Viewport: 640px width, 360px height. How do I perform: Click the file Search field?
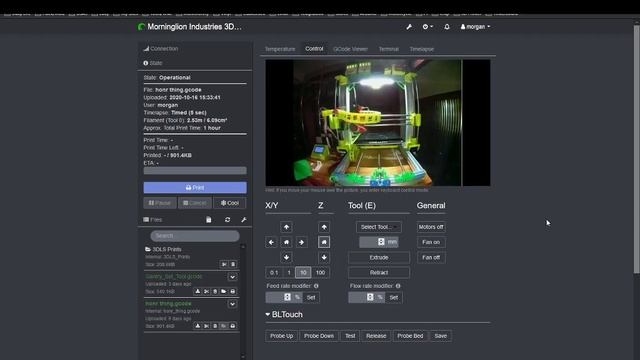tap(195, 236)
